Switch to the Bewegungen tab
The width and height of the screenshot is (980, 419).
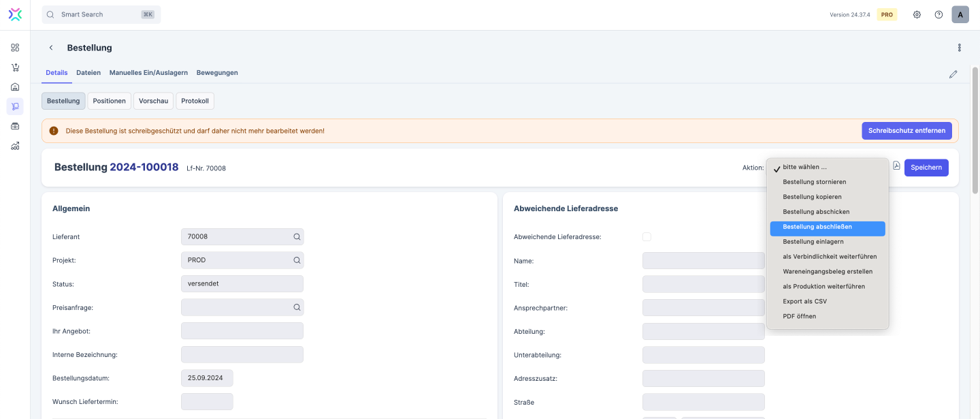[x=217, y=73]
